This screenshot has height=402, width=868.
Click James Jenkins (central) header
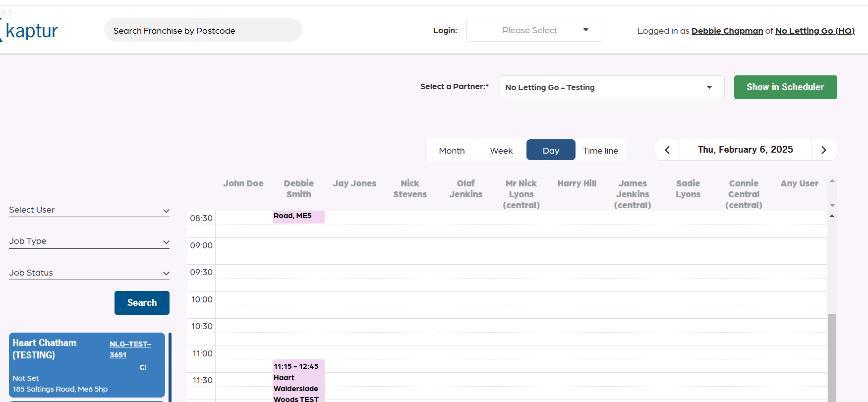pyautogui.click(x=633, y=194)
